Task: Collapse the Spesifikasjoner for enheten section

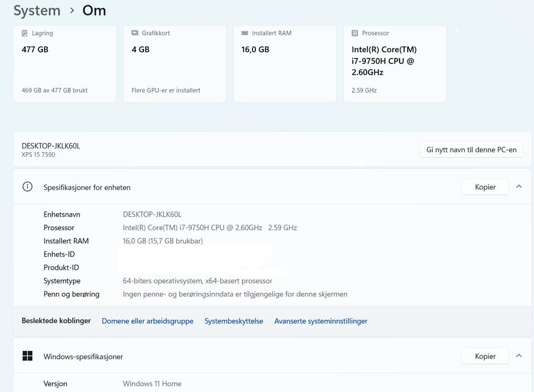Action: 518,186
